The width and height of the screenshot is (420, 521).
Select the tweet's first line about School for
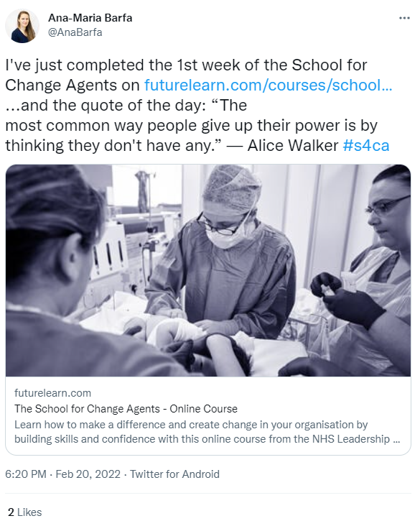tap(186, 65)
